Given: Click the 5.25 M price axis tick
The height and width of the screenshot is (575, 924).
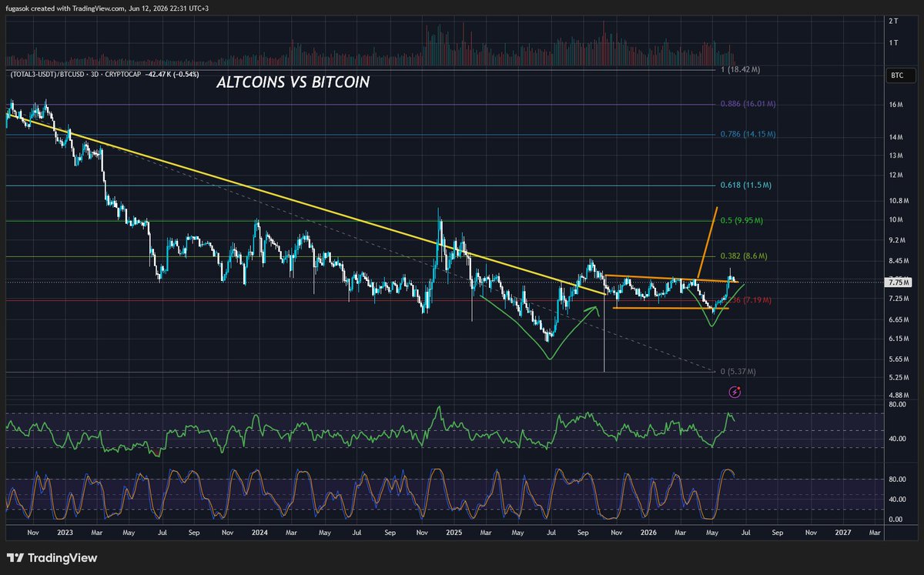Looking at the screenshot, I should click(x=898, y=377).
